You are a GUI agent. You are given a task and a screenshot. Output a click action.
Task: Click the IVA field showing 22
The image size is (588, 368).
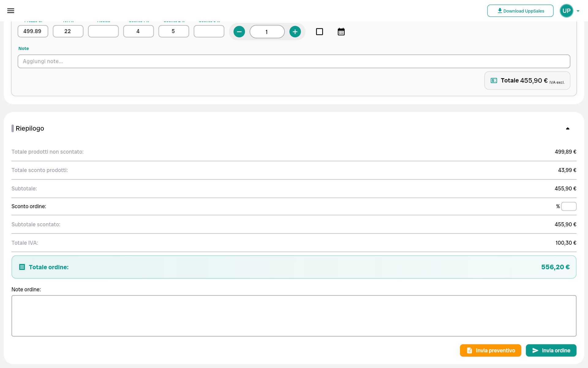coord(68,31)
